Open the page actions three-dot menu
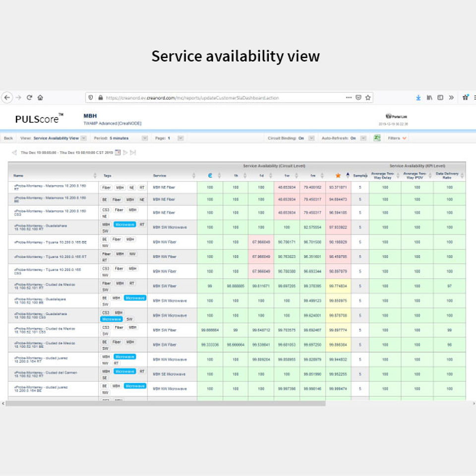This screenshot has height=476, width=476. [349, 98]
